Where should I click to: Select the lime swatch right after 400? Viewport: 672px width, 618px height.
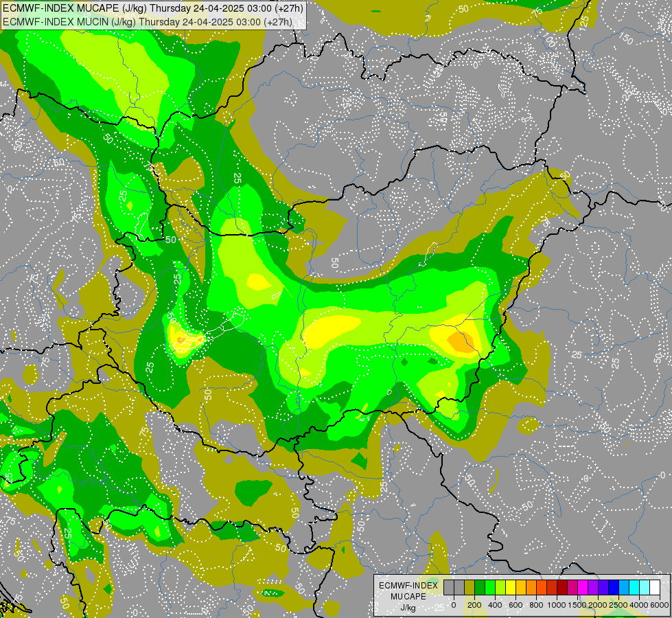(x=500, y=588)
